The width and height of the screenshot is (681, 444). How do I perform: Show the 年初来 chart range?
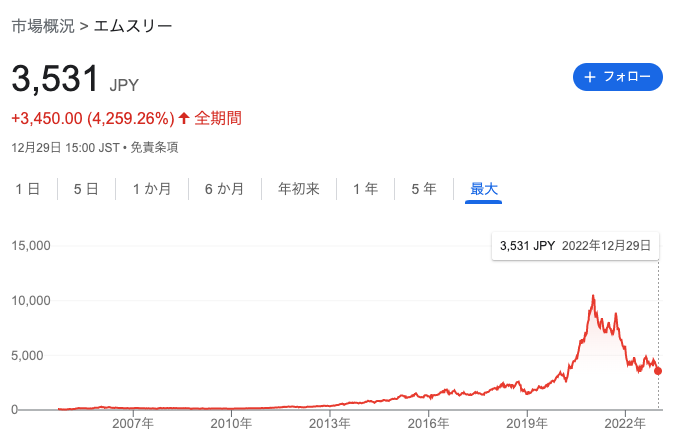click(299, 189)
